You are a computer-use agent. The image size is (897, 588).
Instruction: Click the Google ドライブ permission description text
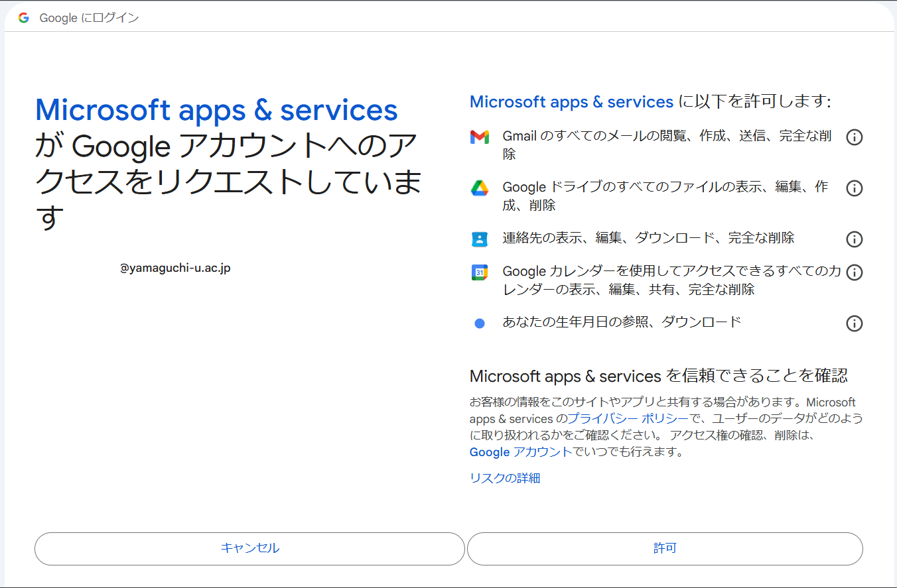(666, 196)
